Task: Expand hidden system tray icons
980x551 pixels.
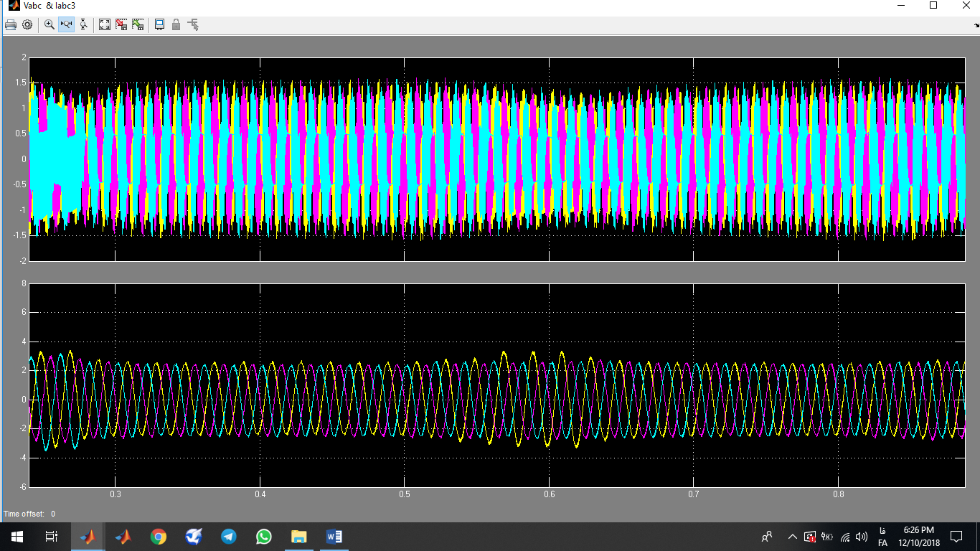Action: (x=792, y=537)
